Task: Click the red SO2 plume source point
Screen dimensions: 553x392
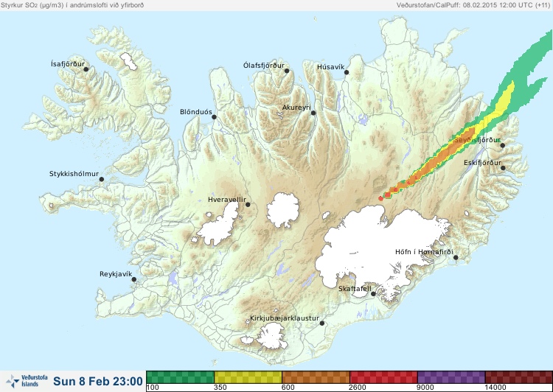Action: tap(380, 198)
